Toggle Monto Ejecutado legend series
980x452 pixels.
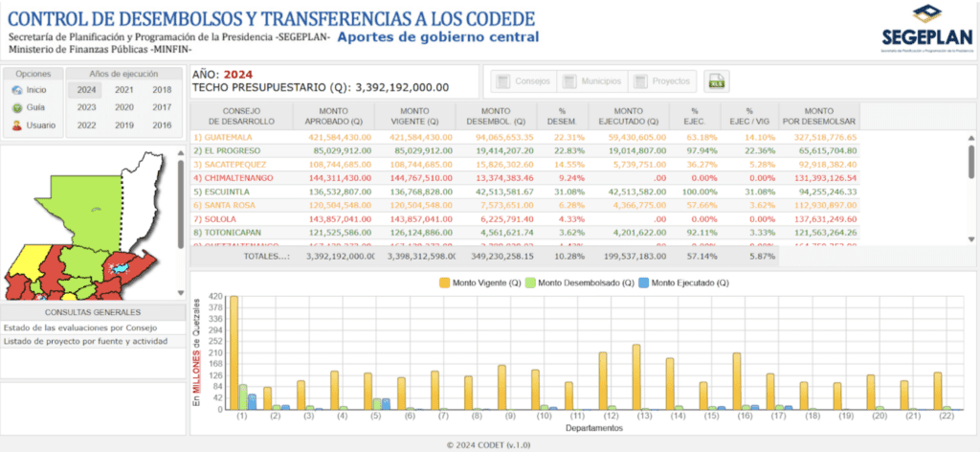click(x=644, y=283)
